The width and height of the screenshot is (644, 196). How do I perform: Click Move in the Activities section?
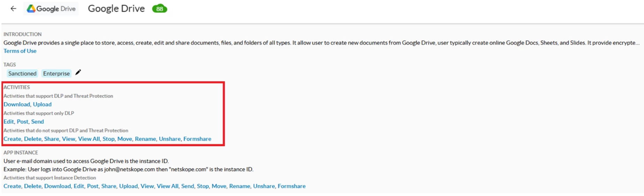tap(125, 139)
